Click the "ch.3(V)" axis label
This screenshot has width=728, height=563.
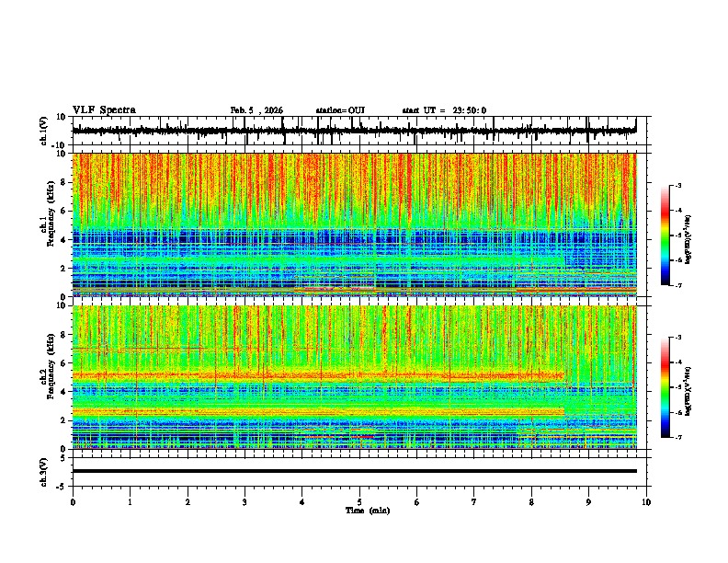pyautogui.click(x=44, y=472)
